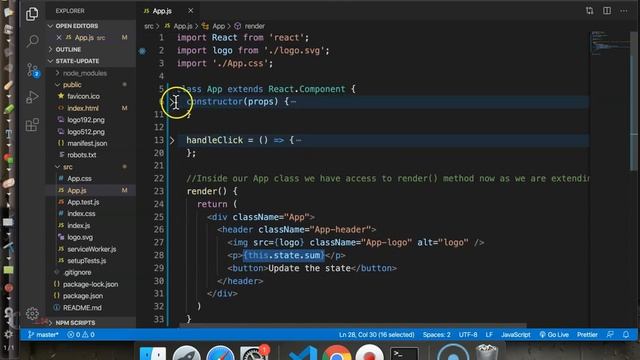Image resolution: width=640 pixels, height=360 pixels.
Task: Open Terminal in the Dock
Action: 404,354
